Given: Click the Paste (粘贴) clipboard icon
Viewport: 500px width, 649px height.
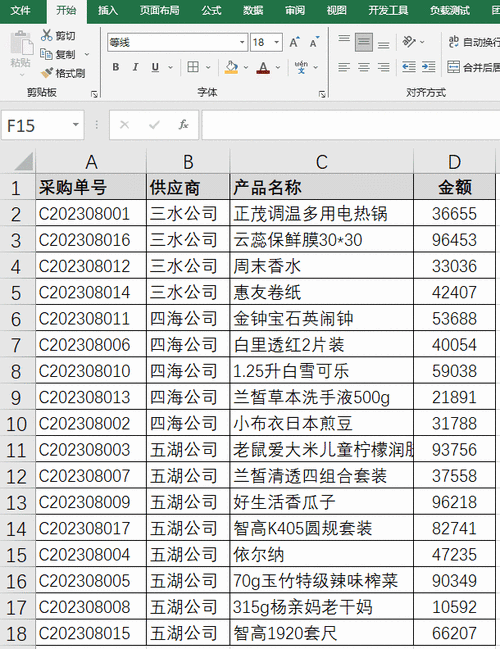Looking at the screenshot, I should 21,45.
